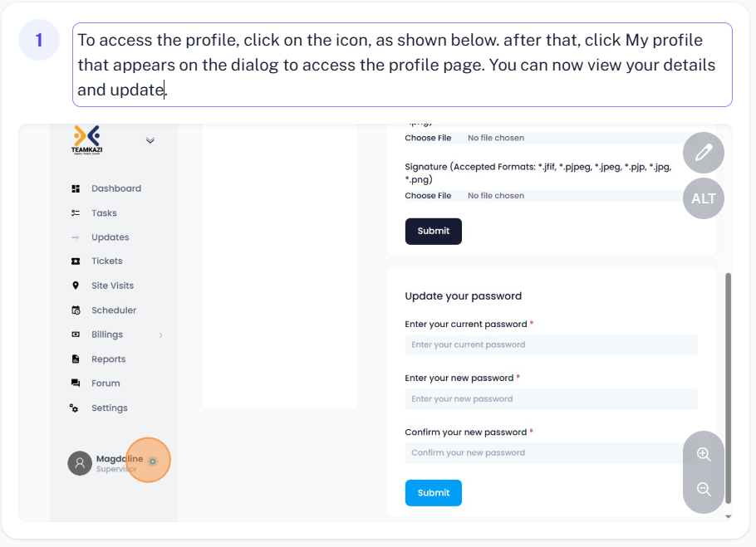This screenshot has width=756, height=547.
Task: Click the Dashboard grid icon
Action: coord(76,188)
